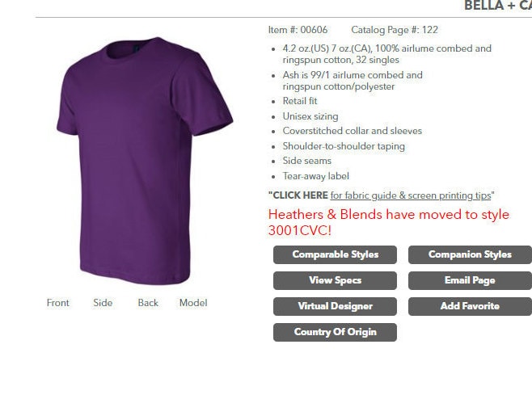Open Country Of Origin info
Viewport: 532px width, 399px height.
pyautogui.click(x=335, y=332)
